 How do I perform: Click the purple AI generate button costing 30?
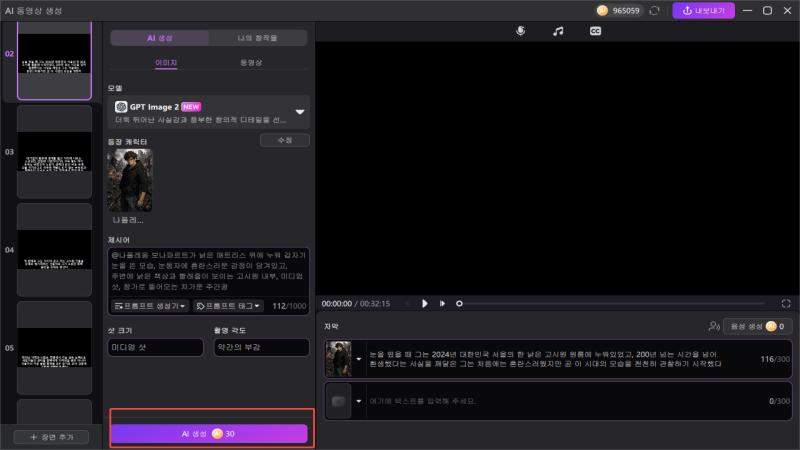pyautogui.click(x=209, y=434)
